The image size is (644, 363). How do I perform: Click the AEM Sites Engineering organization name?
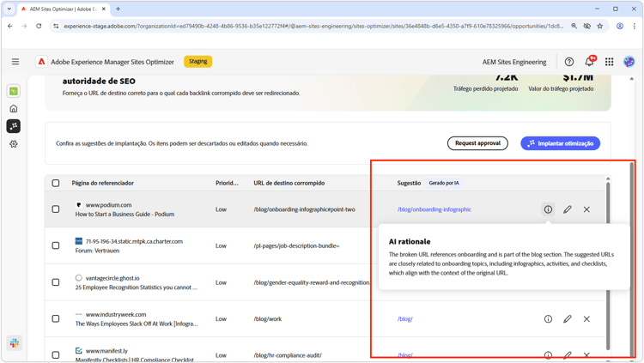tap(514, 62)
